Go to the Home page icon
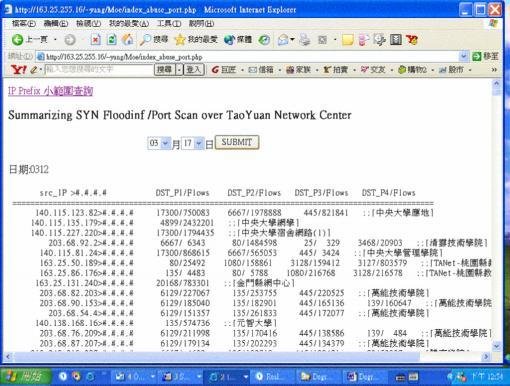This screenshot has height=386, width=510. (128, 40)
